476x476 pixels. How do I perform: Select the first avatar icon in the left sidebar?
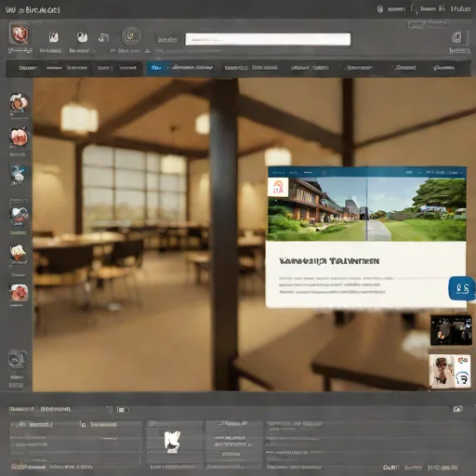[x=19, y=102]
